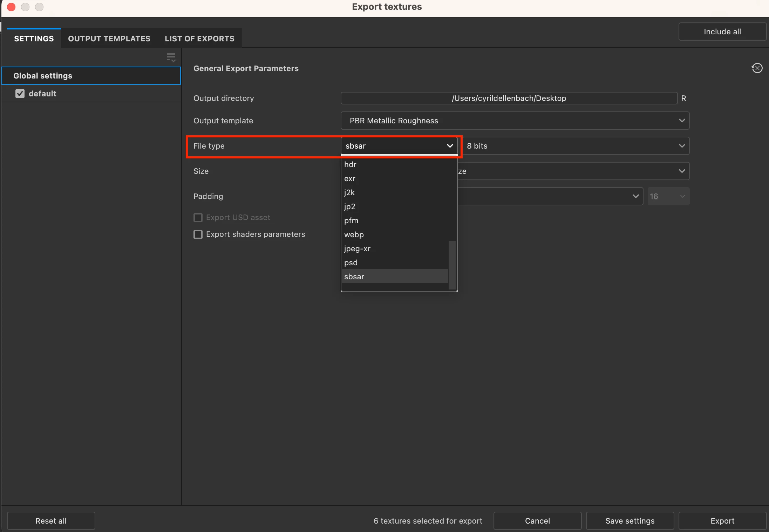The height and width of the screenshot is (532, 769).
Task: Switch to Output Templates tab
Action: pos(109,39)
